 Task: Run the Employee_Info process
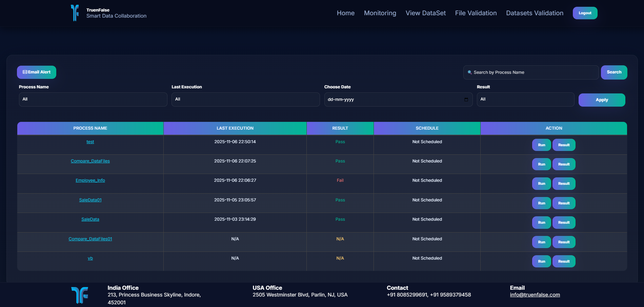pyautogui.click(x=542, y=183)
